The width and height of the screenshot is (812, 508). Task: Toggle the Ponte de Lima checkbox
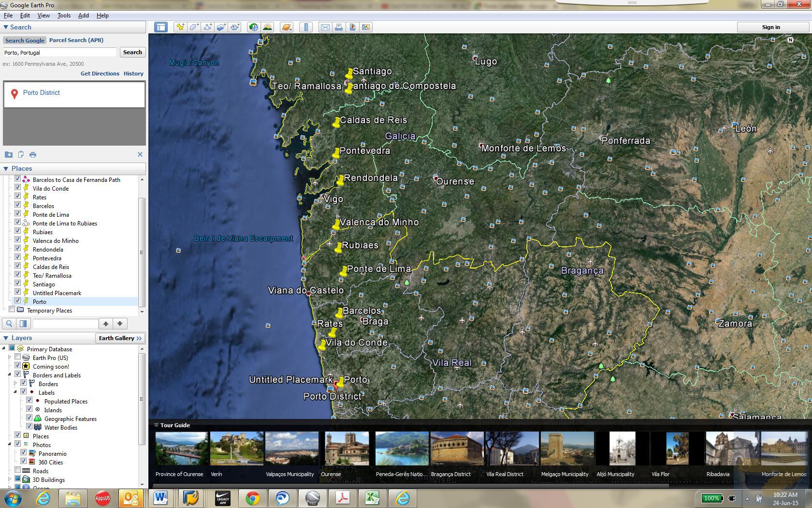tap(18, 214)
